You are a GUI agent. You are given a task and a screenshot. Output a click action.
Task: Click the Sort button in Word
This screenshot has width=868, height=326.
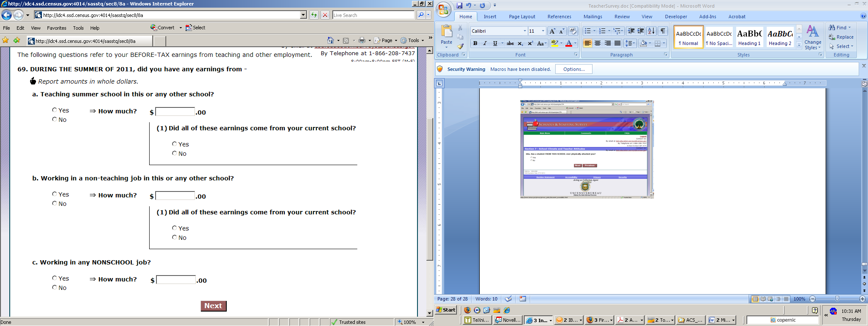click(652, 31)
